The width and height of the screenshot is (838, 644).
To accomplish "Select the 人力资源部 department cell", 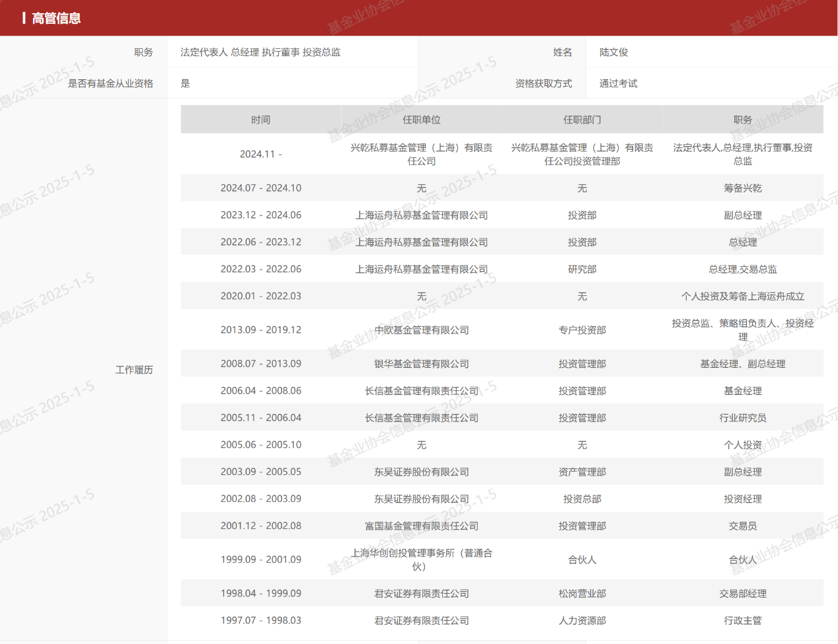I will coord(582,621).
